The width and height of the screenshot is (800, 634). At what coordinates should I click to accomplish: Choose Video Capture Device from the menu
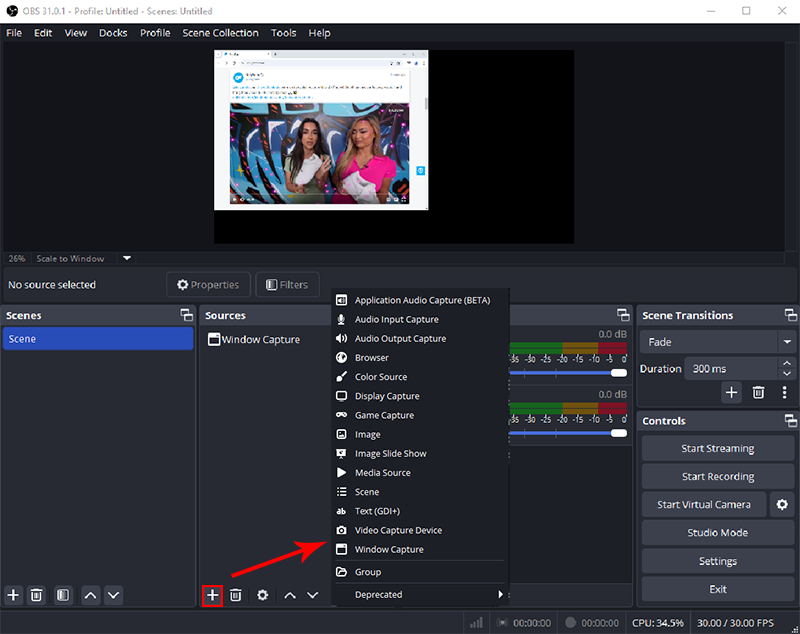pyautogui.click(x=398, y=530)
